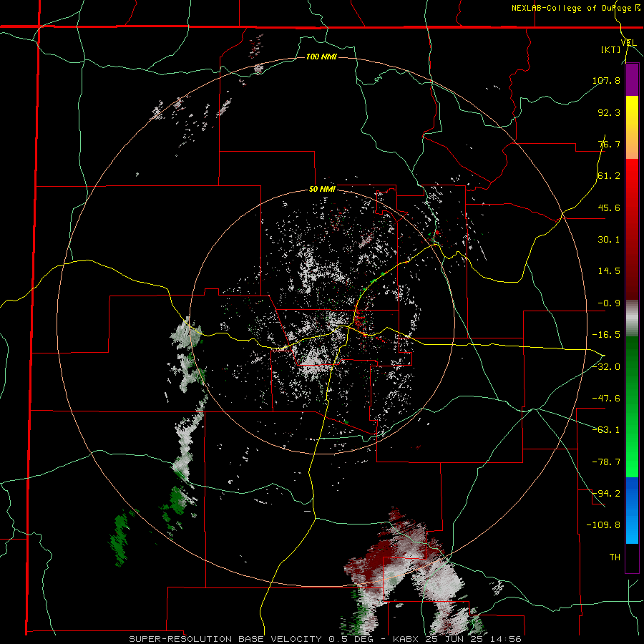Viewport: 644px width, 644px height.
Task: Click the -94.2 value on the velocity scale
Action: tap(606, 493)
